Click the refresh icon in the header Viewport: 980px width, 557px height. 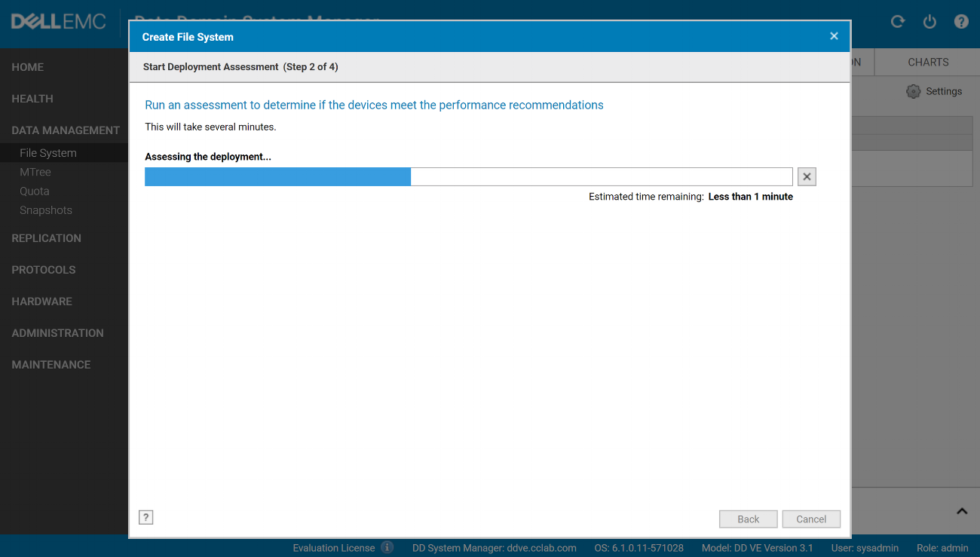click(x=897, y=22)
